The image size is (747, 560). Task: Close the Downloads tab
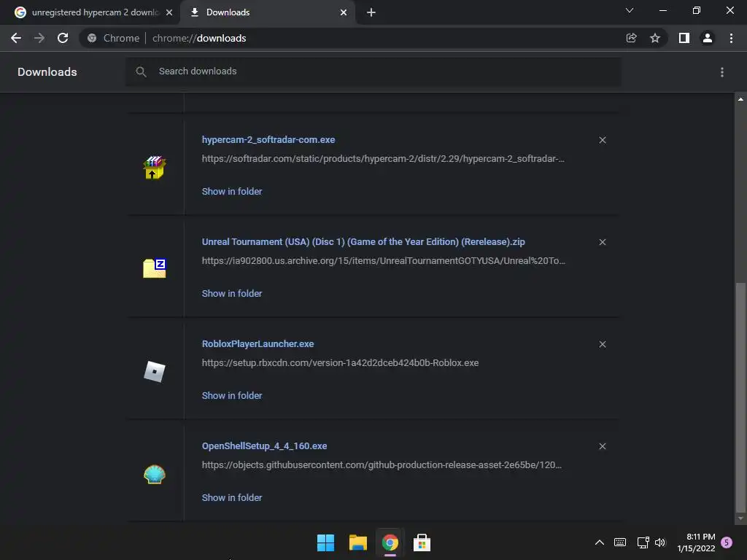pos(344,12)
